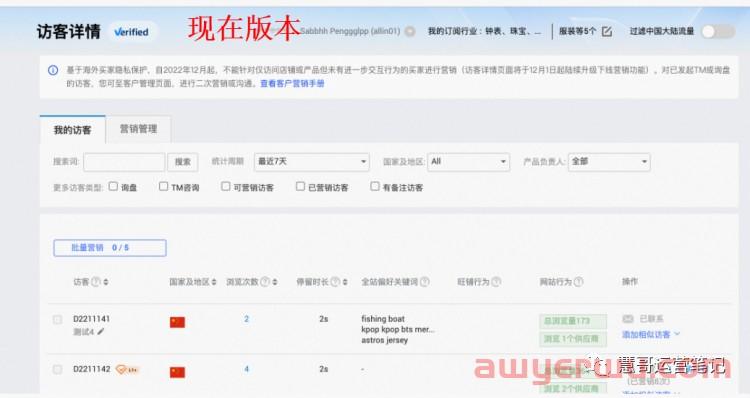Click inside the 搜索词 input field
Viewport: 750px width, 398px height.
click(x=124, y=162)
